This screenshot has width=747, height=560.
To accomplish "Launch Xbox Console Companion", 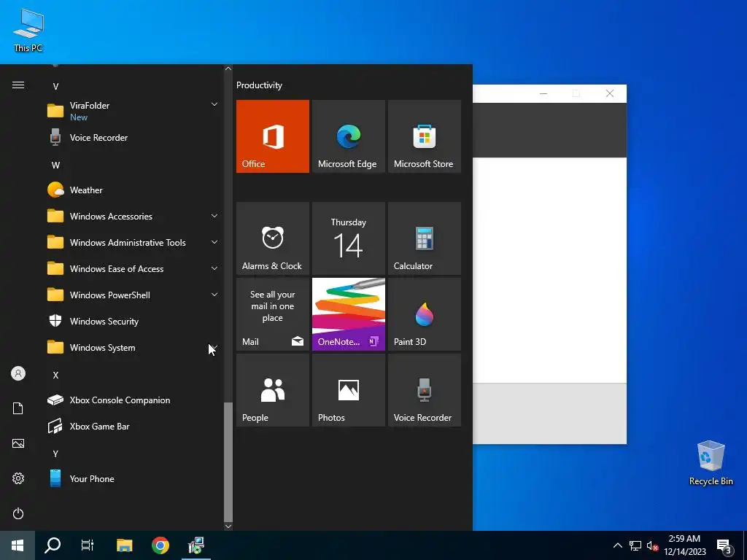I will click(133, 400).
